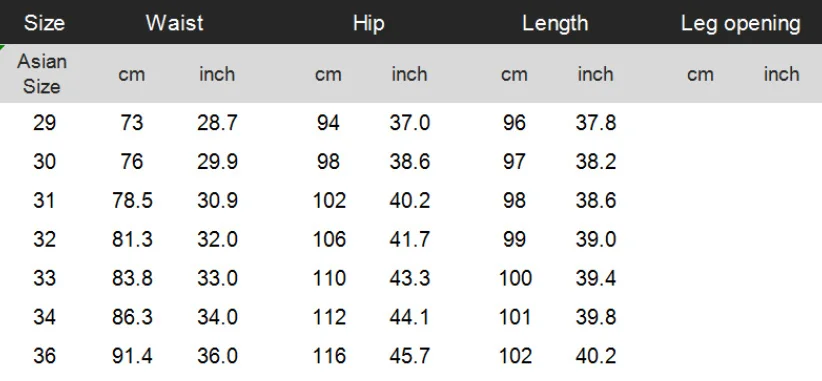Viewport: 822px width, 381px height.
Task: Select hip inch value 45.7
Action: 409,356
